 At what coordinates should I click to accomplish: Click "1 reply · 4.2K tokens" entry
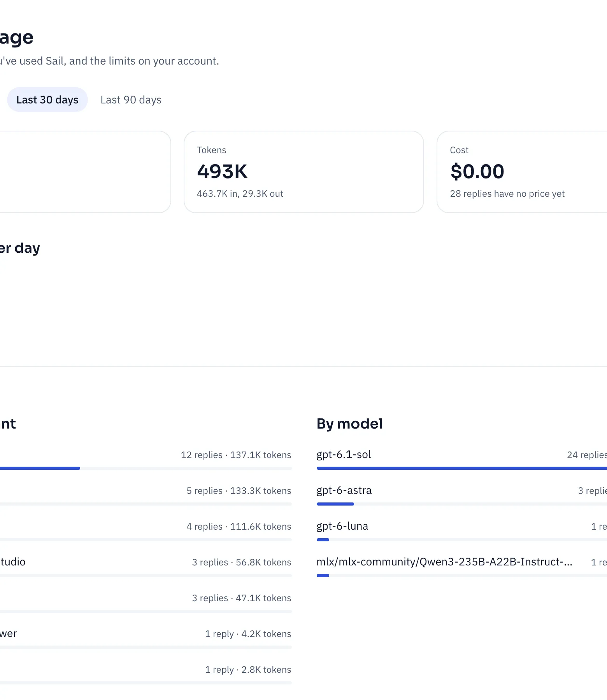point(248,634)
